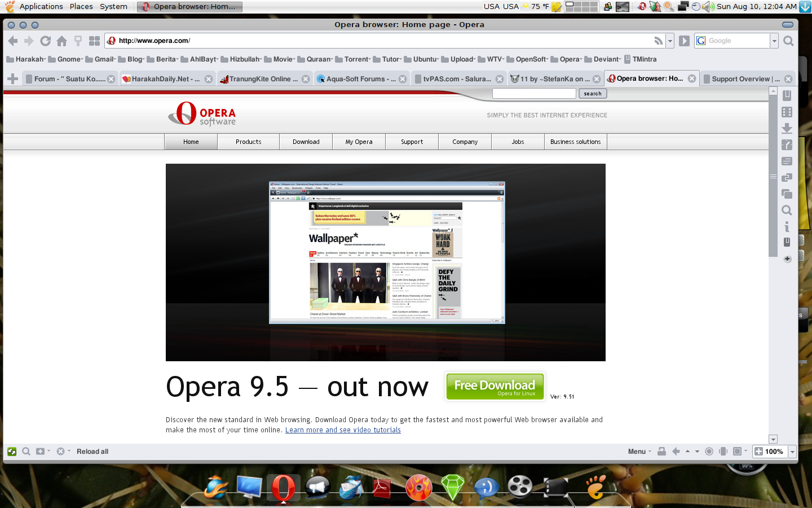Open the GNOME foot icon in the dock
Image resolution: width=812 pixels, height=508 pixels.
tap(596, 486)
